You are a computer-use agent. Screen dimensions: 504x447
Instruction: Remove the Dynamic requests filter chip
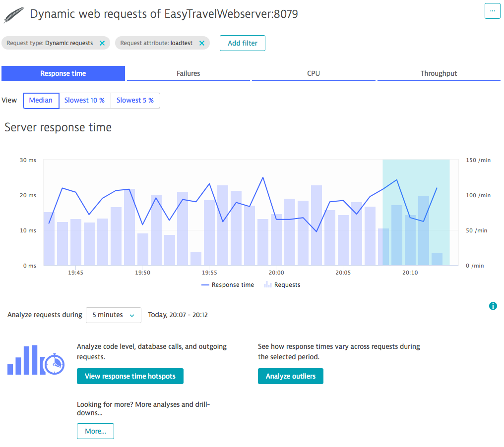tap(102, 43)
